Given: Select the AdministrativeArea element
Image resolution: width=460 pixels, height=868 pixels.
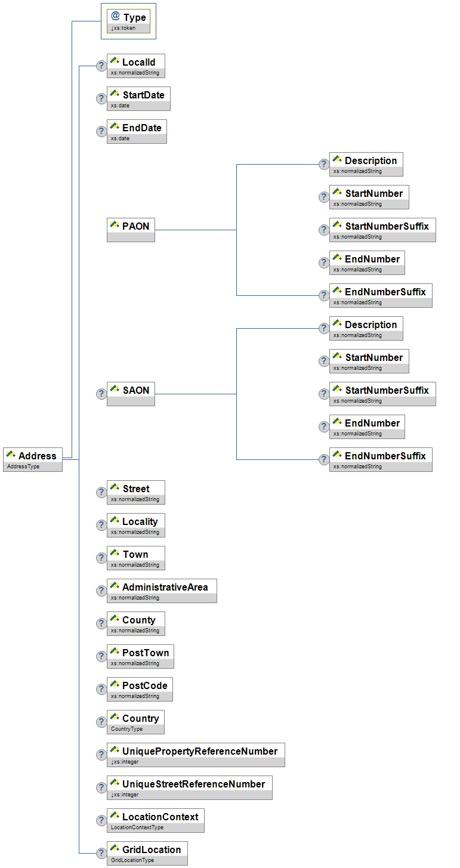Looking at the screenshot, I should [x=162, y=591].
